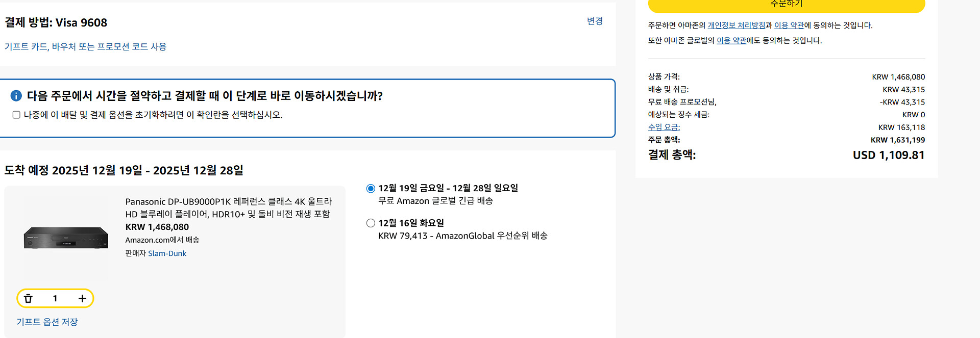Select free Amazon Global delivery Dec 19-28

tap(371, 189)
